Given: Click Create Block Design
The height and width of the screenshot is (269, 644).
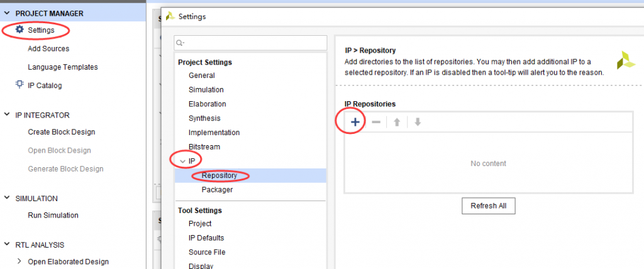Looking at the screenshot, I should click(62, 132).
